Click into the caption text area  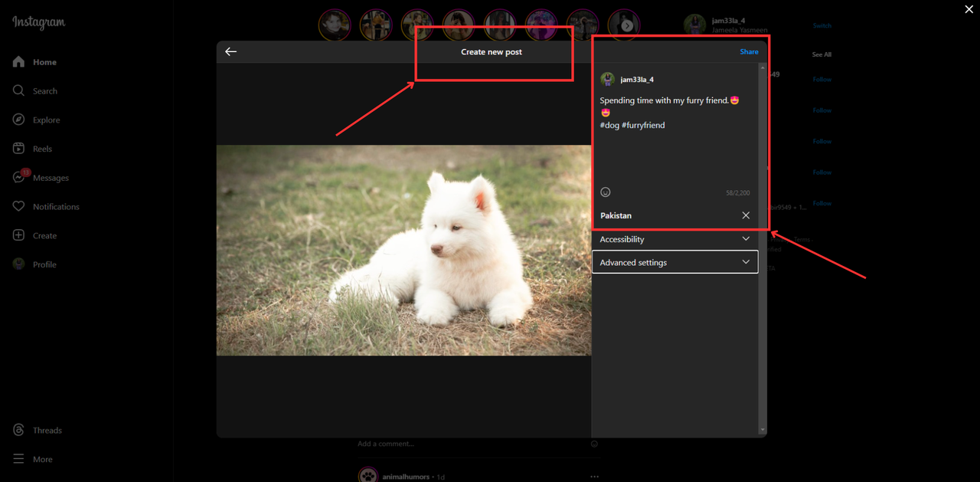(x=675, y=138)
